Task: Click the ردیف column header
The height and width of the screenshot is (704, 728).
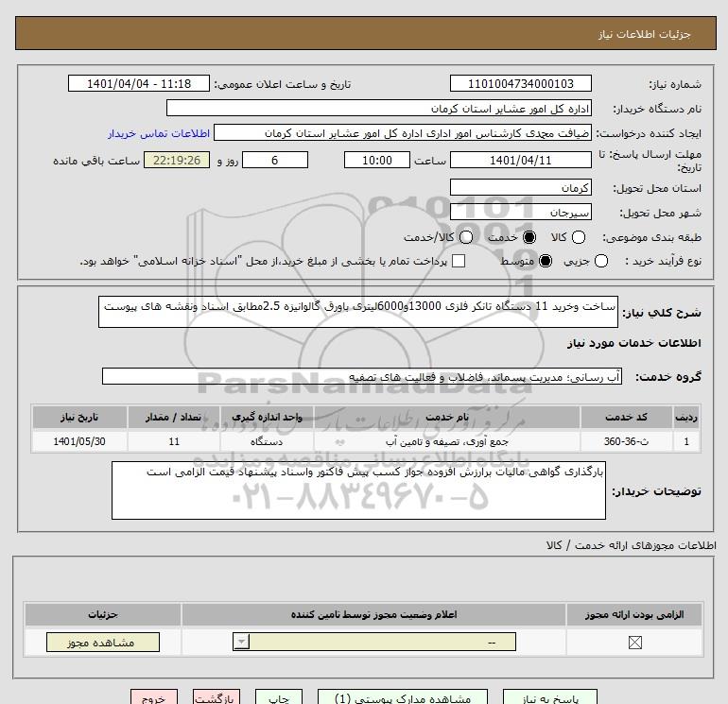Action: 686,417
